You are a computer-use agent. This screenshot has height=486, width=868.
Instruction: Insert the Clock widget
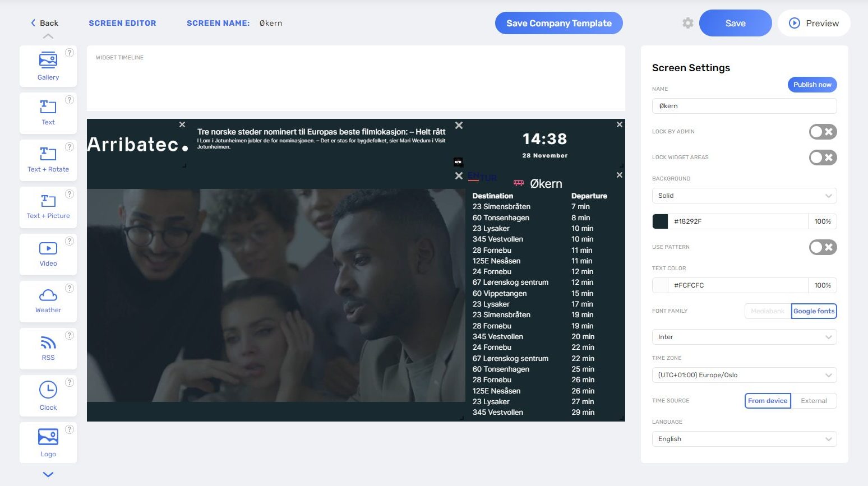(48, 395)
